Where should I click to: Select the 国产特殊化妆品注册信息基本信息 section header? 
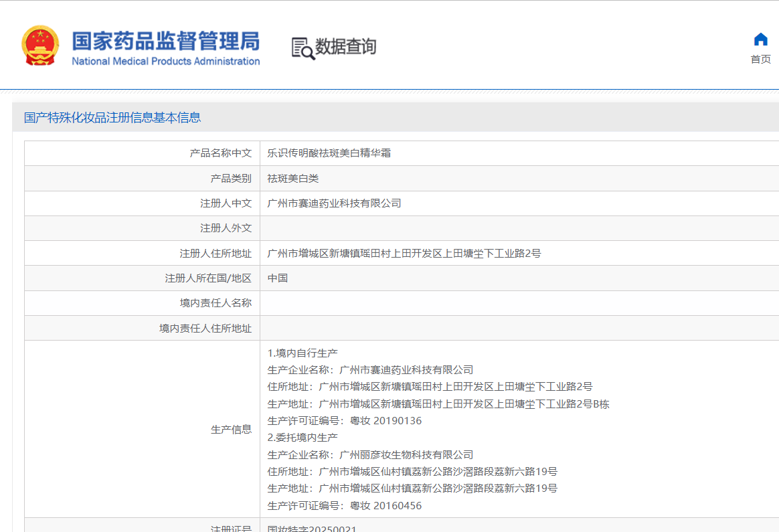112,118
